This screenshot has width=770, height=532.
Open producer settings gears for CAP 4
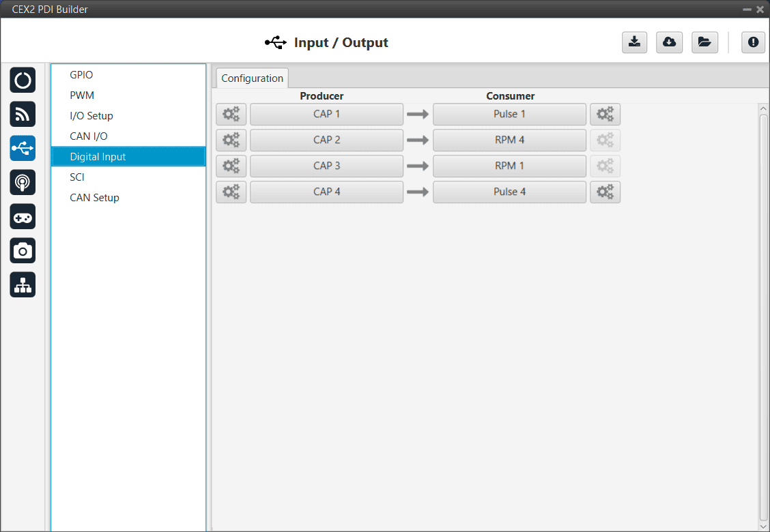click(231, 192)
